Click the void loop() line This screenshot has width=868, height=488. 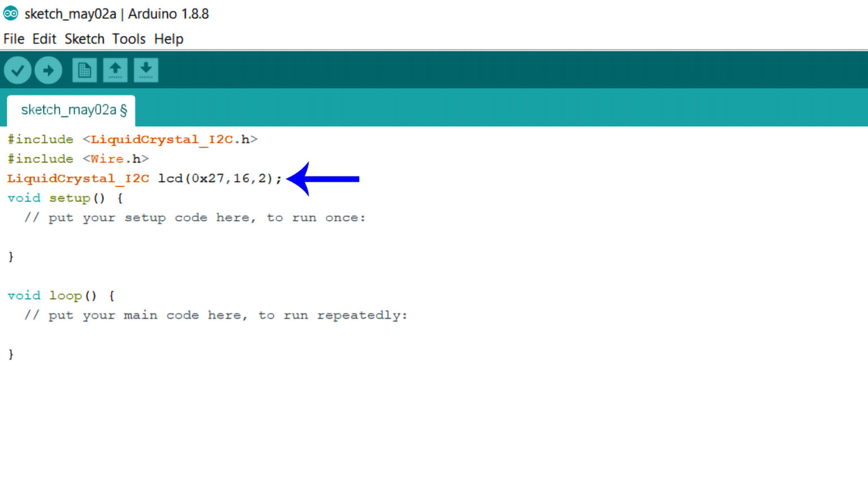[60, 295]
